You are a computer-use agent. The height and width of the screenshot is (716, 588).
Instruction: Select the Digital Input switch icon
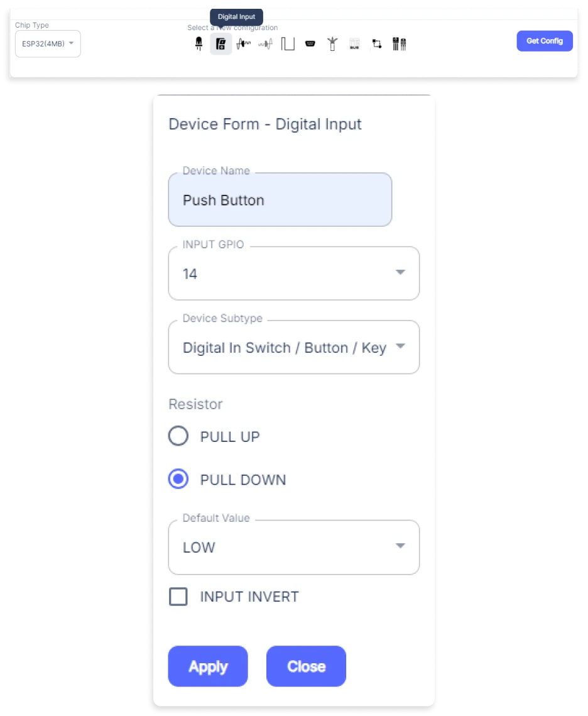[220, 44]
